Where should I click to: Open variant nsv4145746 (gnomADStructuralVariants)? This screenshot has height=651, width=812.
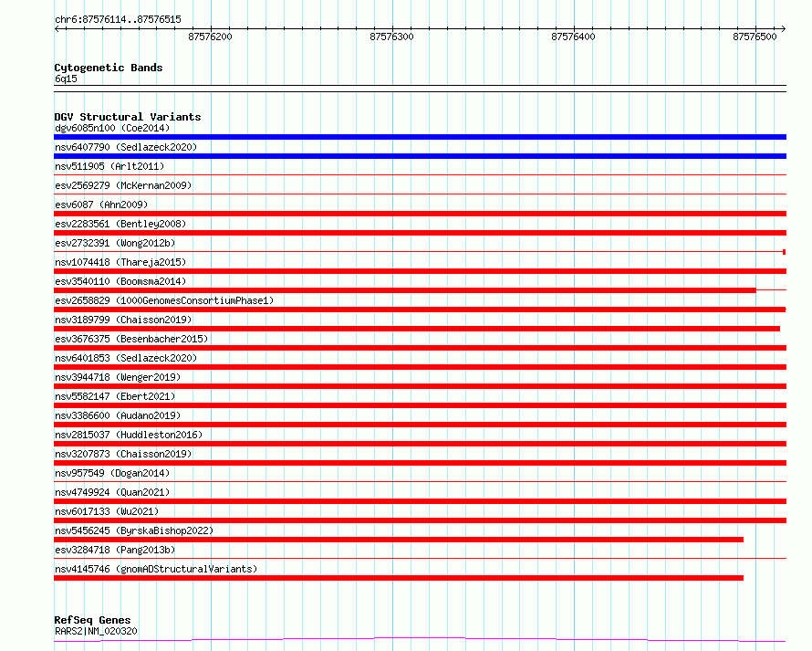(156, 569)
